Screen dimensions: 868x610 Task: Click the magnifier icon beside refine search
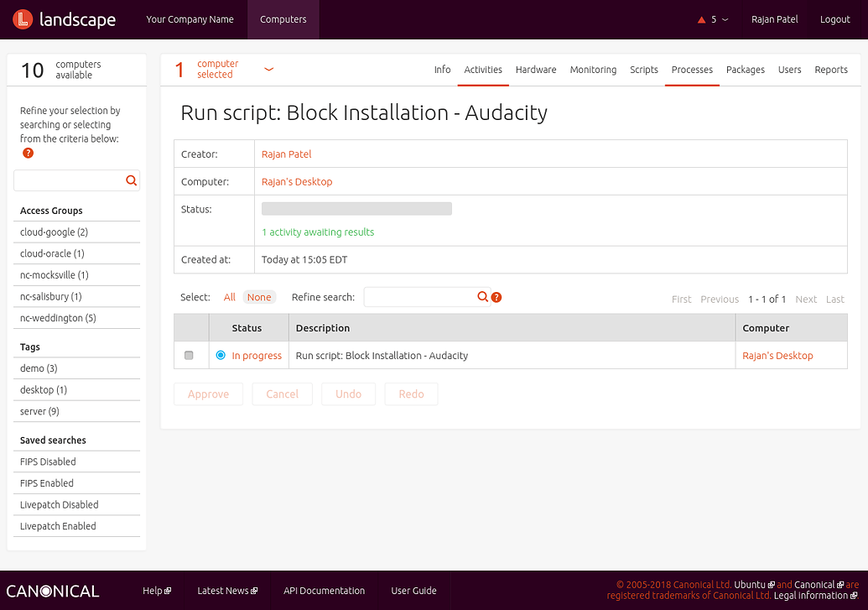coord(484,297)
